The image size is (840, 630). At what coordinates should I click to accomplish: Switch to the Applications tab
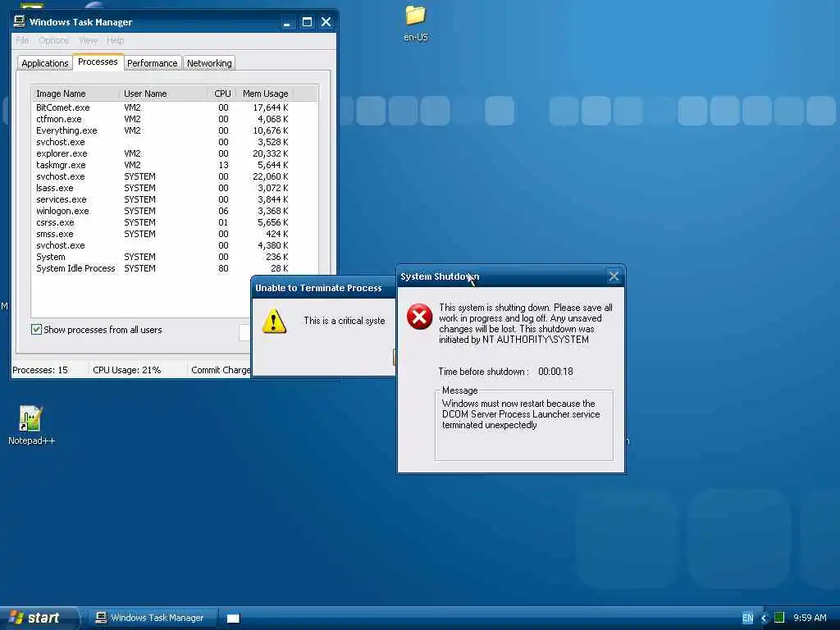click(45, 63)
